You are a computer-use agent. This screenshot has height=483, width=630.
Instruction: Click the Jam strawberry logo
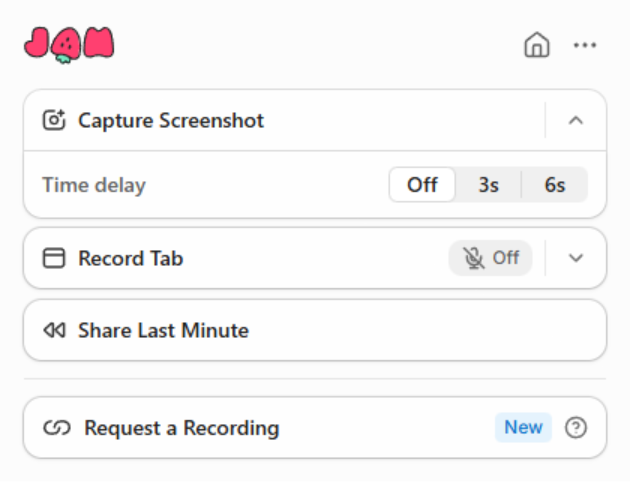click(69, 43)
